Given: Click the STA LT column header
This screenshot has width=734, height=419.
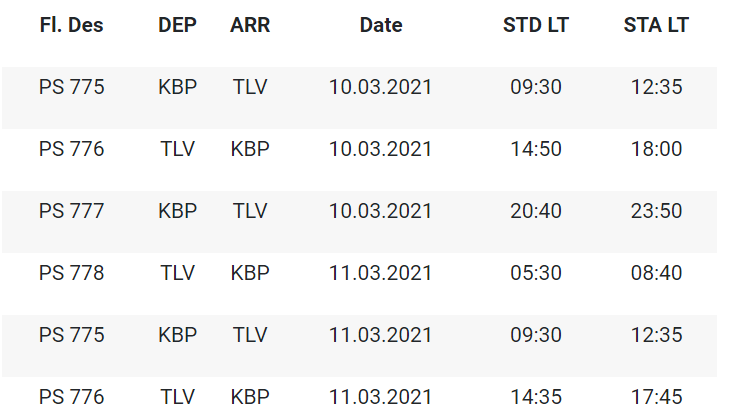Looking at the screenshot, I should point(656,25).
